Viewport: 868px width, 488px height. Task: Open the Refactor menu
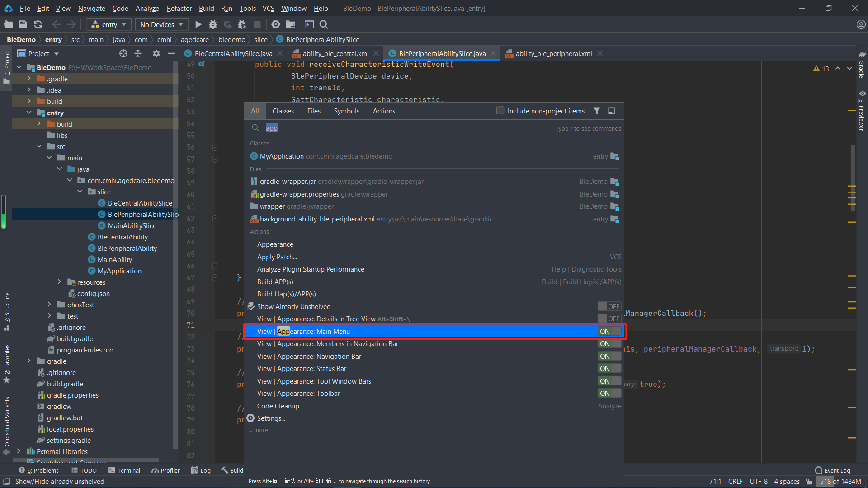coord(179,8)
